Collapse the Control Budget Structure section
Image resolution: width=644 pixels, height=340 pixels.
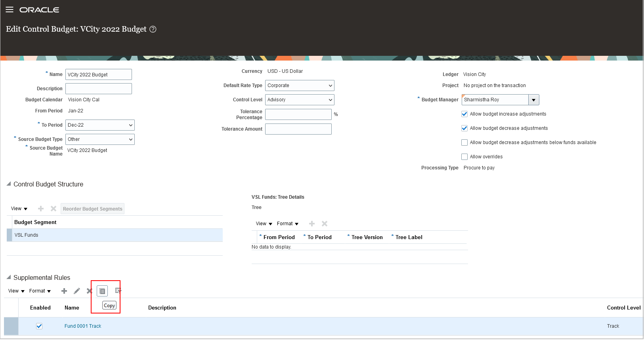[9, 184]
